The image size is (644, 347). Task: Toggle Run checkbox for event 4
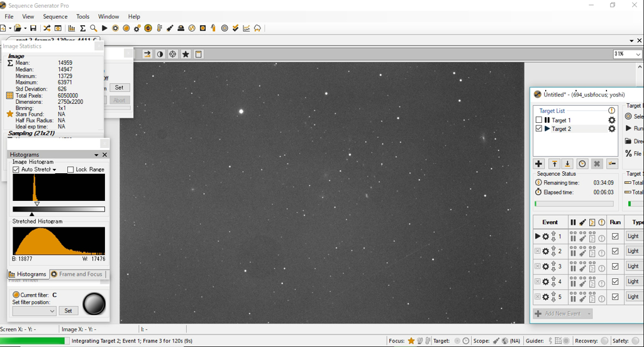[x=615, y=282]
